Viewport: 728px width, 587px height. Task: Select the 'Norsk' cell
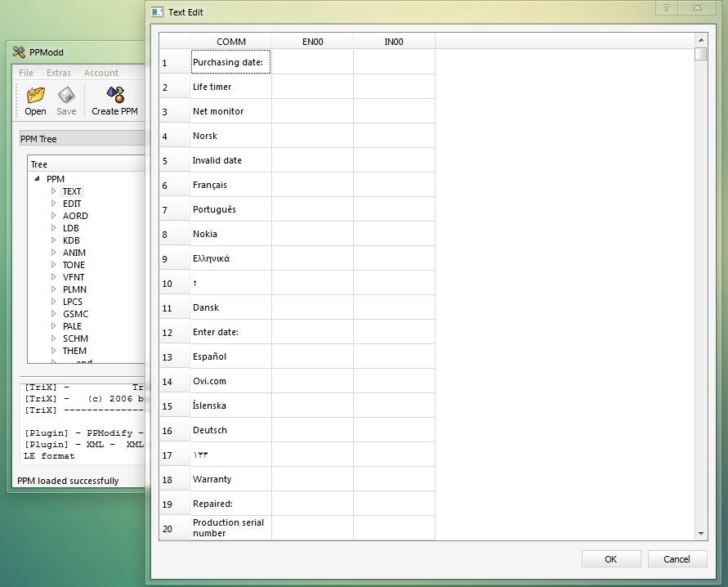pos(230,136)
